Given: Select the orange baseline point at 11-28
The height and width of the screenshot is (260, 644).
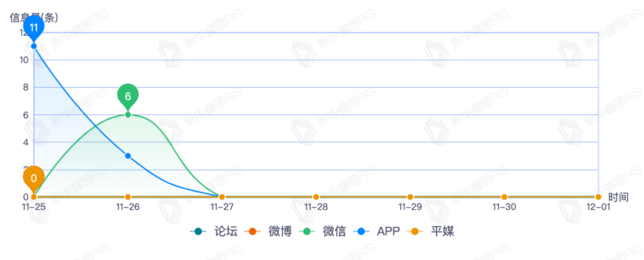Looking at the screenshot, I should pos(316,197).
